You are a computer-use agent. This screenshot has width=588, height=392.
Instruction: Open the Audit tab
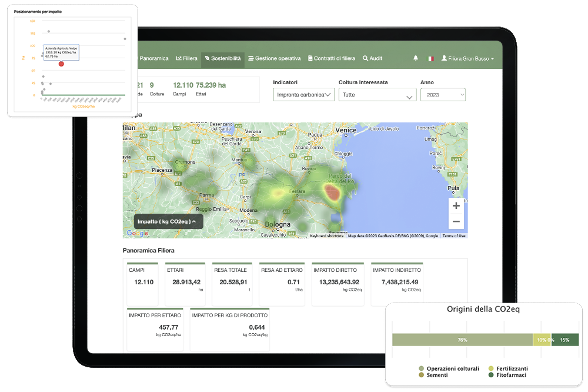tap(372, 59)
